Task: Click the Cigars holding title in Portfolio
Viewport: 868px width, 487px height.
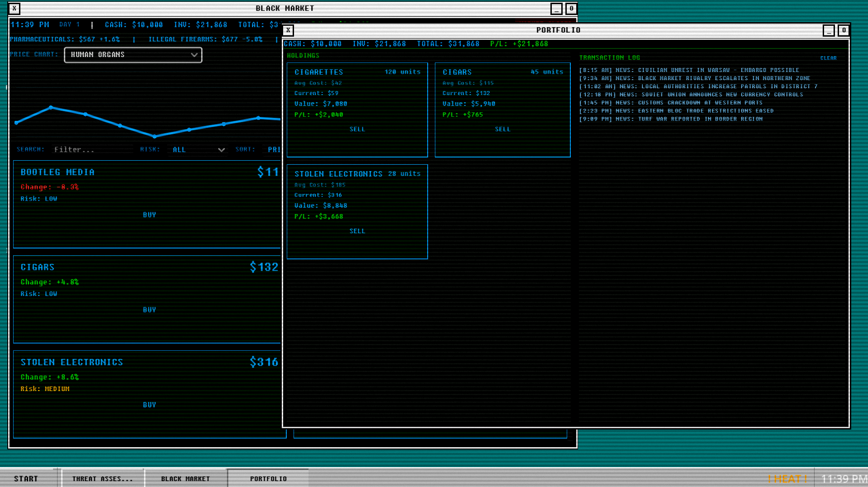Action: [457, 72]
